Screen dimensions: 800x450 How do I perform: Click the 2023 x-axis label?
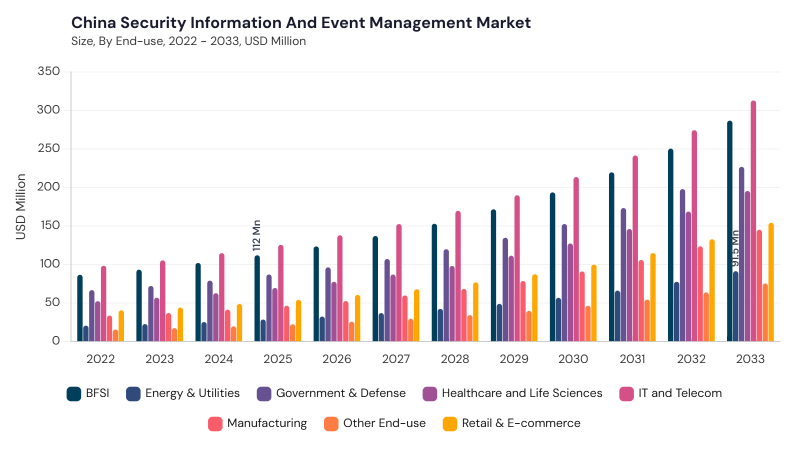[x=160, y=359]
